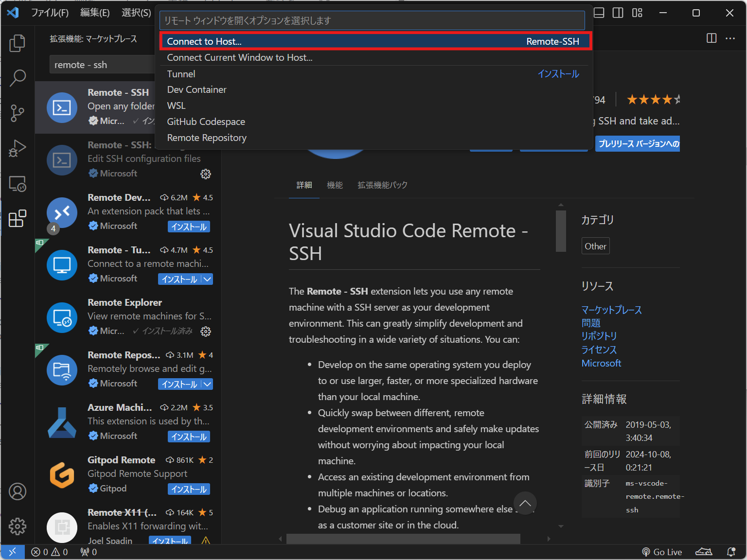The height and width of the screenshot is (560, 747).
Task: Open the マーケットプレース resource link
Action: (x=612, y=310)
